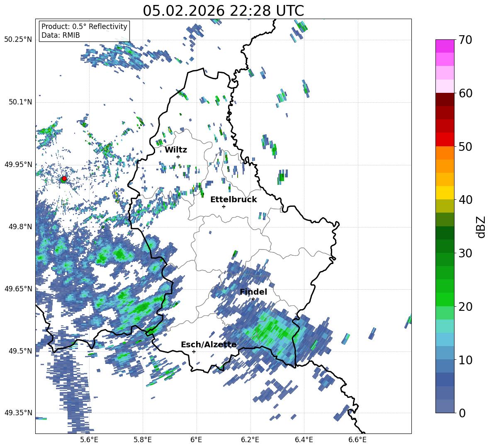Click the Findel station cross marker
The width and height of the screenshot is (491, 448).
253,299
